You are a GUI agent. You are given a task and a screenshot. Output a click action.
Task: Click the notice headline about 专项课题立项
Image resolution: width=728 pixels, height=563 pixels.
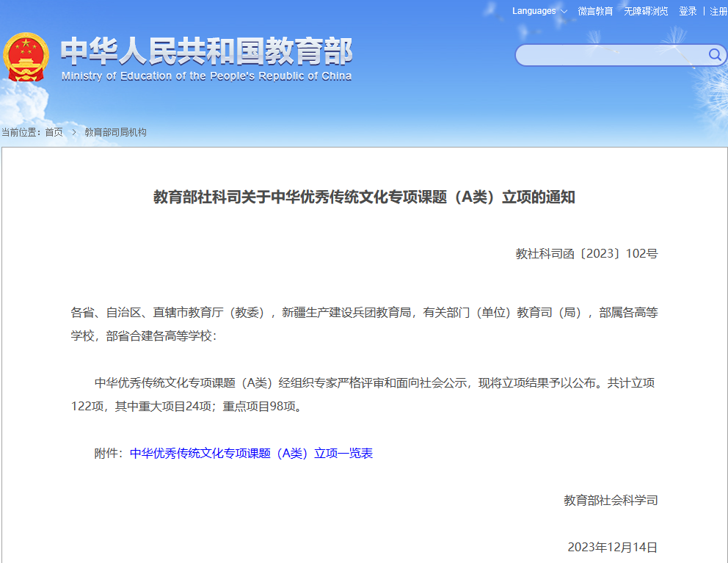364,197
